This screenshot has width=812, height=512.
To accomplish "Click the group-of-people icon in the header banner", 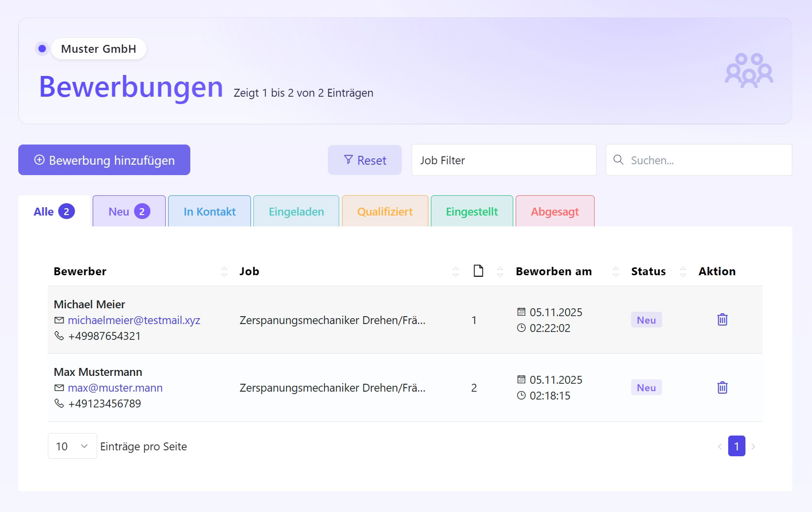I will (x=748, y=70).
